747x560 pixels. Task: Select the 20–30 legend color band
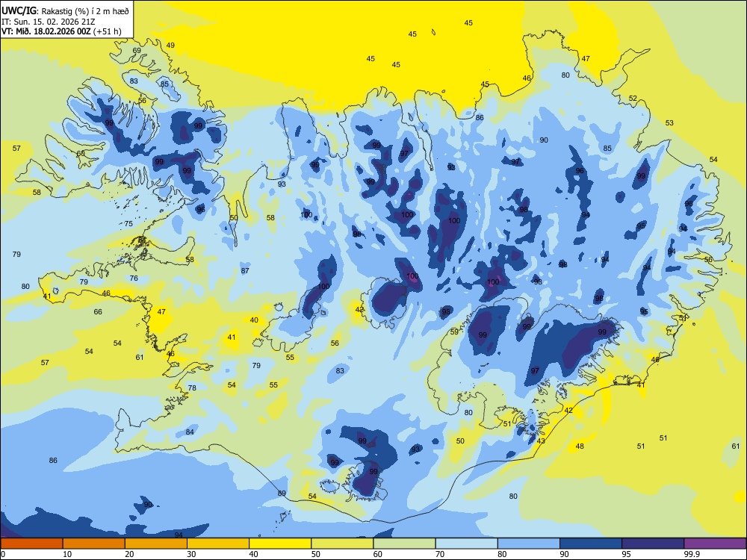(x=156, y=544)
